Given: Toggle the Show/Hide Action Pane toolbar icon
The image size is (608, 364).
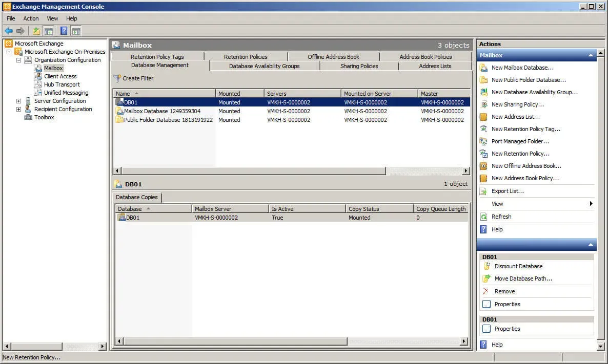Looking at the screenshot, I should pyautogui.click(x=76, y=31).
